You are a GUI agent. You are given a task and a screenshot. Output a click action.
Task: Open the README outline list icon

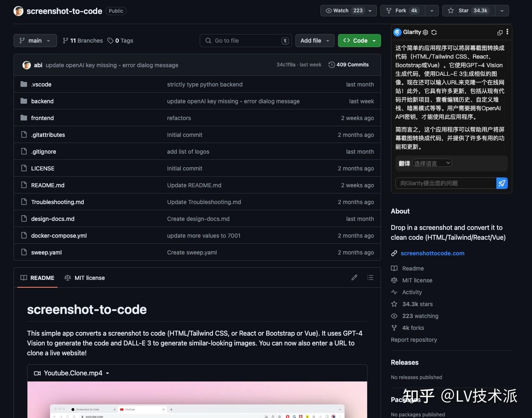pos(370,277)
